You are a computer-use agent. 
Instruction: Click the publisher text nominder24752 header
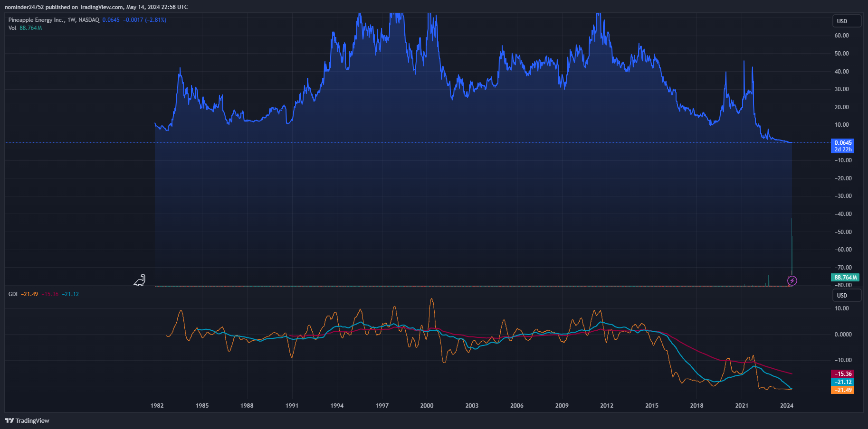(24, 7)
